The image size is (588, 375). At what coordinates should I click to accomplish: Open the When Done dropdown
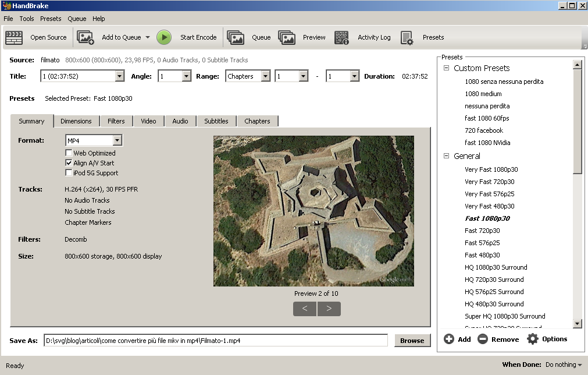[x=564, y=365]
